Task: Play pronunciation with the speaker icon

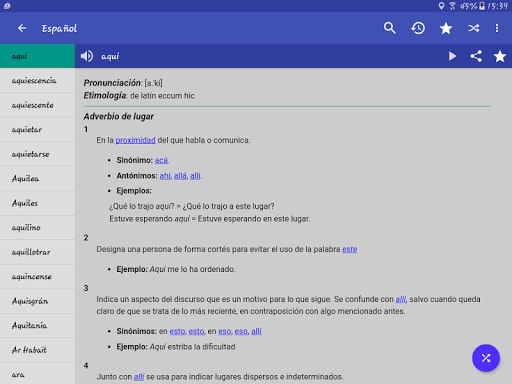Action: point(87,56)
